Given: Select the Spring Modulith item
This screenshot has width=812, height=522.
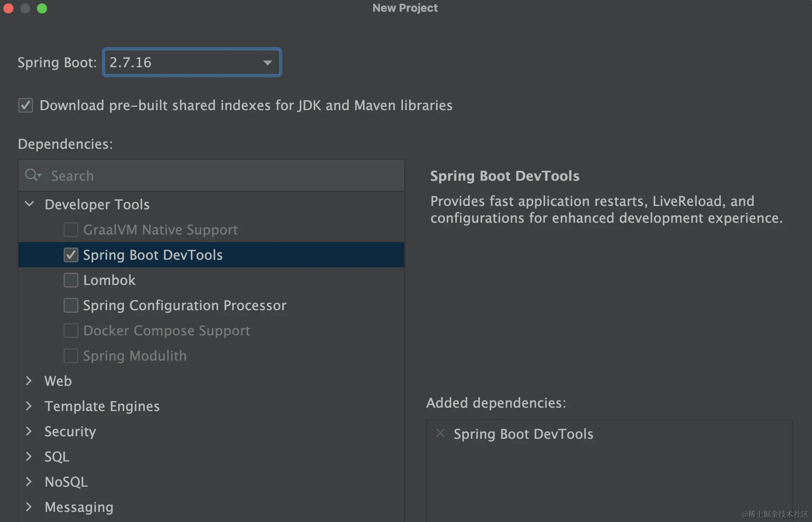Looking at the screenshot, I should (134, 356).
